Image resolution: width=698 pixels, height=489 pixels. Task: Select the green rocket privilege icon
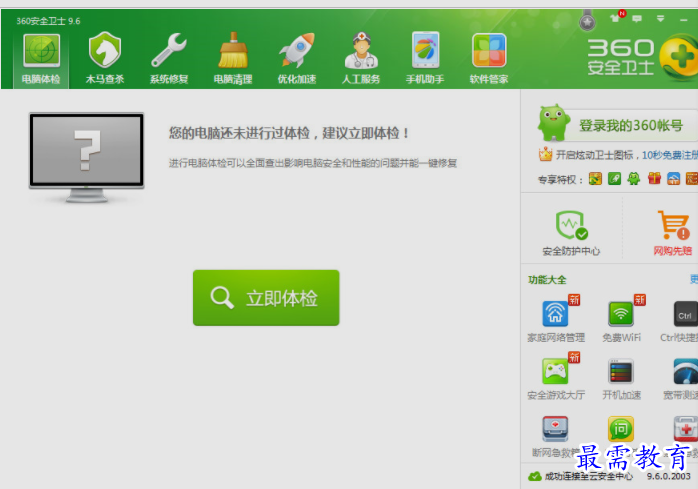pyautogui.click(x=614, y=179)
